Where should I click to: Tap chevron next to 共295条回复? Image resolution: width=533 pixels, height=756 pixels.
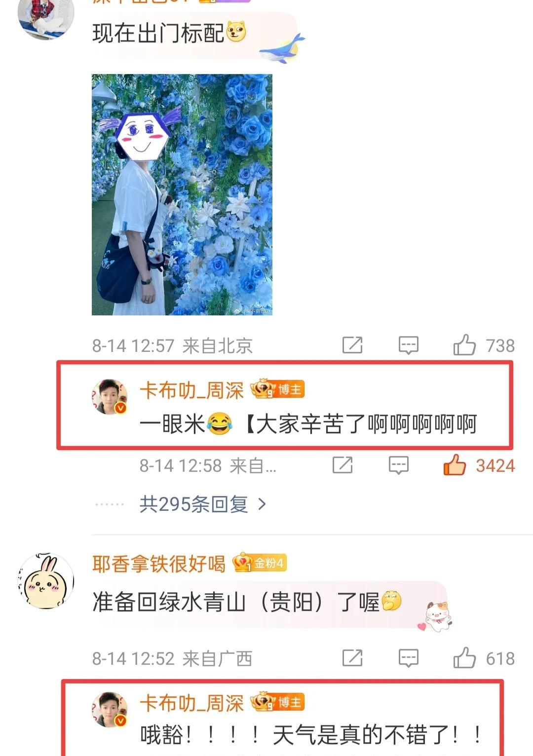(262, 504)
